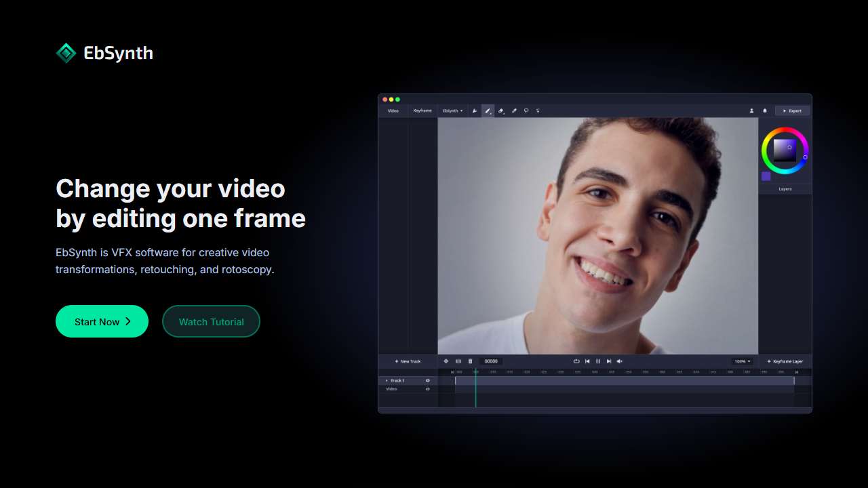Switch to the Video tab
Image resolution: width=868 pixels, height=488 pixels.
click(x=393, y=110)
